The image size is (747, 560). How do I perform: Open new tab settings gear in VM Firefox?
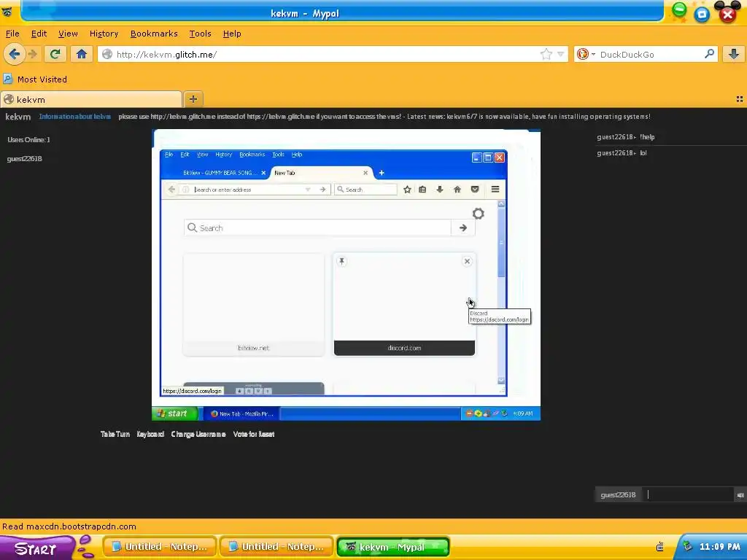point(479,214)
